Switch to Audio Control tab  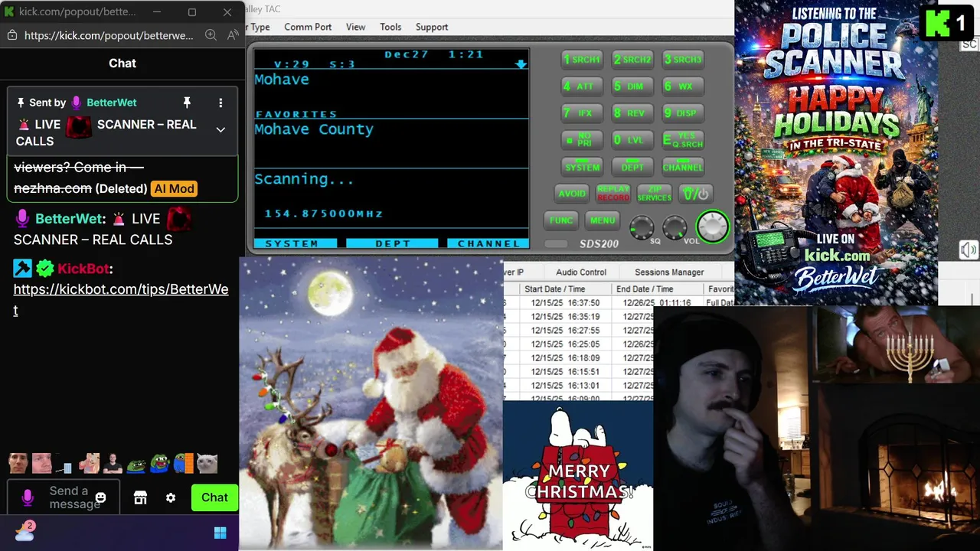(x=581, y=272)
